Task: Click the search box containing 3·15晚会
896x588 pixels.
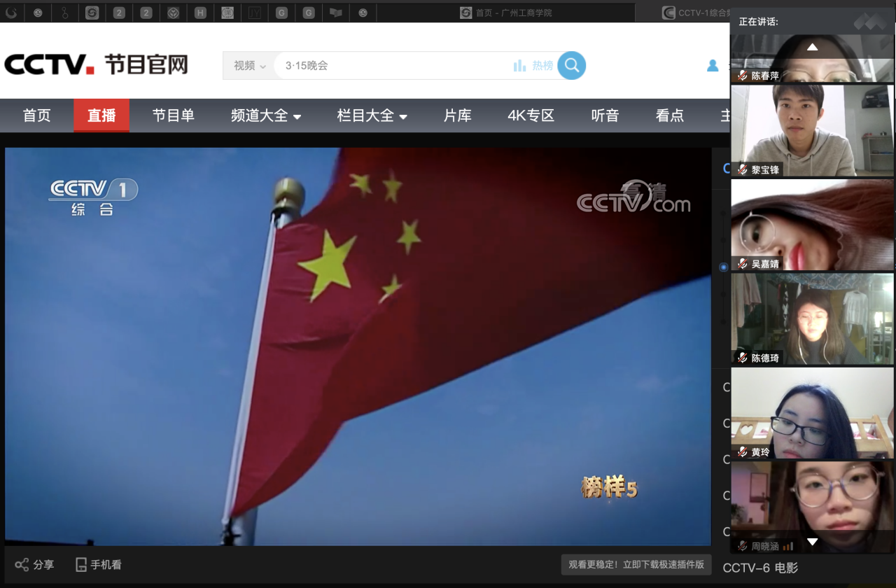Action: (x=392, y=66)
